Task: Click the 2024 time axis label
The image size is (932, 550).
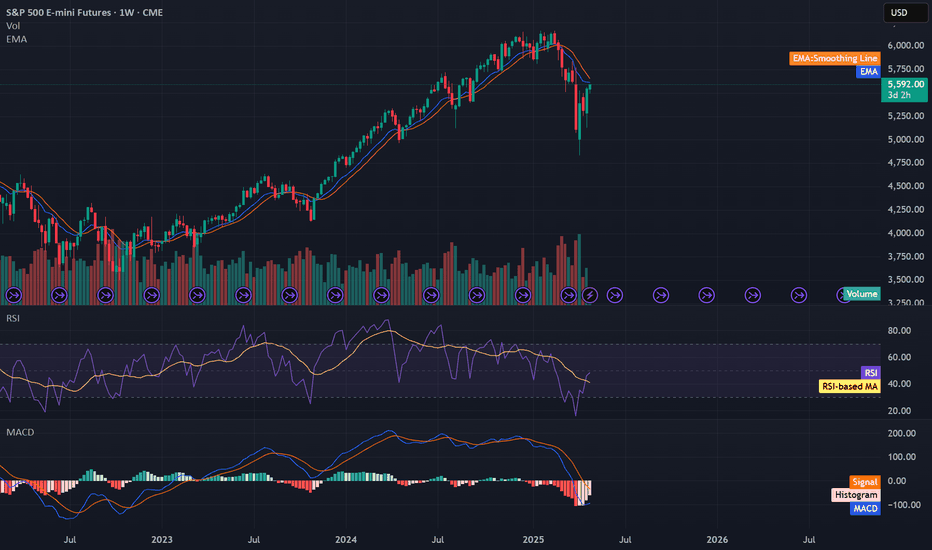Action: coord(346,540)
